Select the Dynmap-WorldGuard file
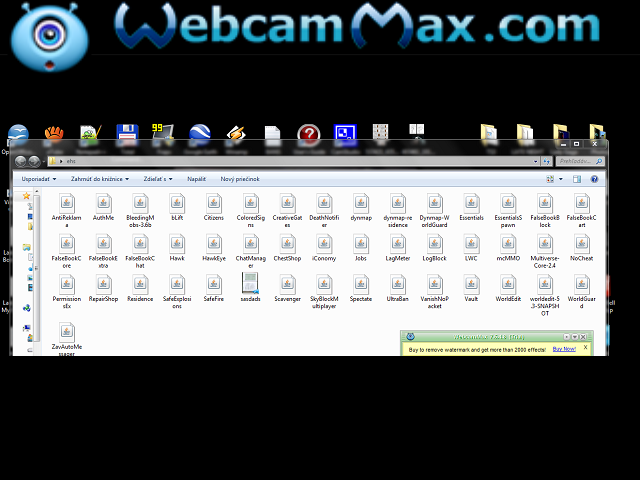This screenshot has width=640, height=480. [x=434, y=211]
